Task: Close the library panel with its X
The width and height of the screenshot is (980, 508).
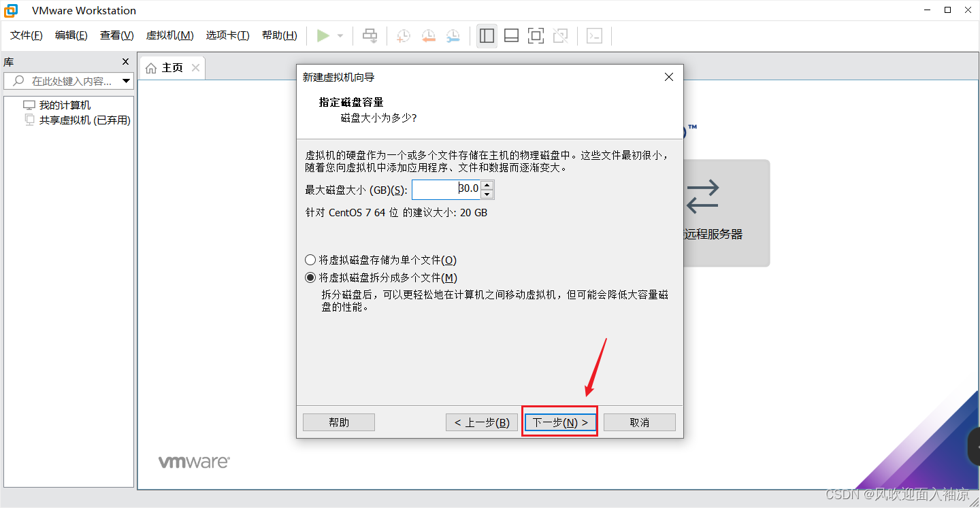Action: point(125,62)
